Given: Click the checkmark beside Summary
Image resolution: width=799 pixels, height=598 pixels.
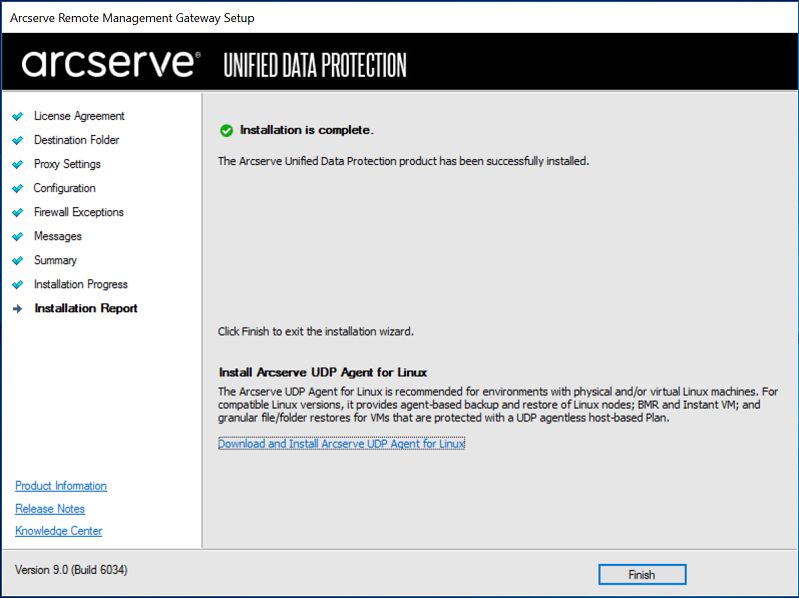Looking at the screenshot, I should coord(18,260).
